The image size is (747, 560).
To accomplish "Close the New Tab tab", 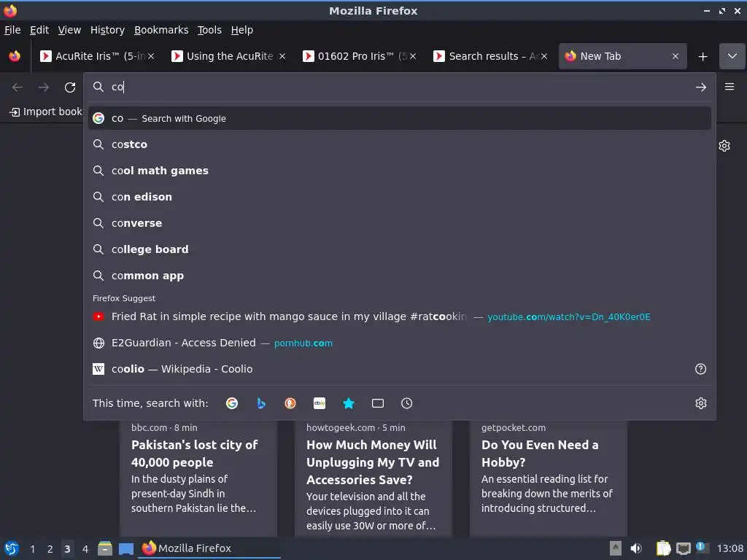I will point(676,56).
